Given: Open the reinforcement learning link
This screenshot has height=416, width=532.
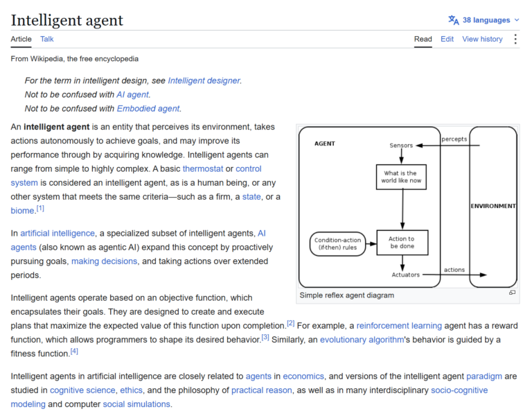Looking at the screenshot, I should point(399,326).
